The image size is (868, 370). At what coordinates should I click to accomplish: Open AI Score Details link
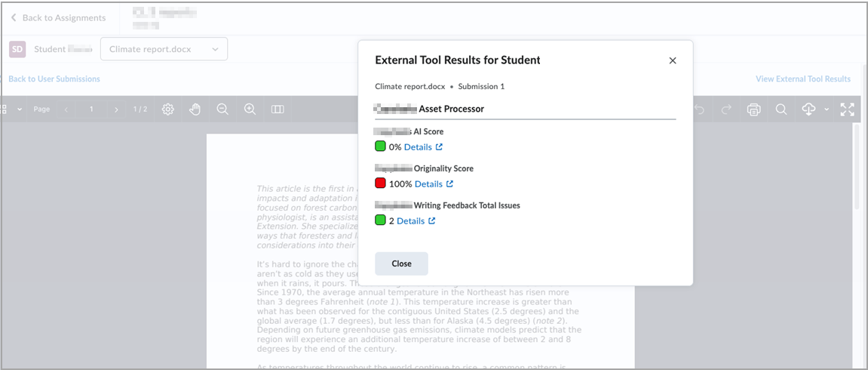click(x=423, y=146)
